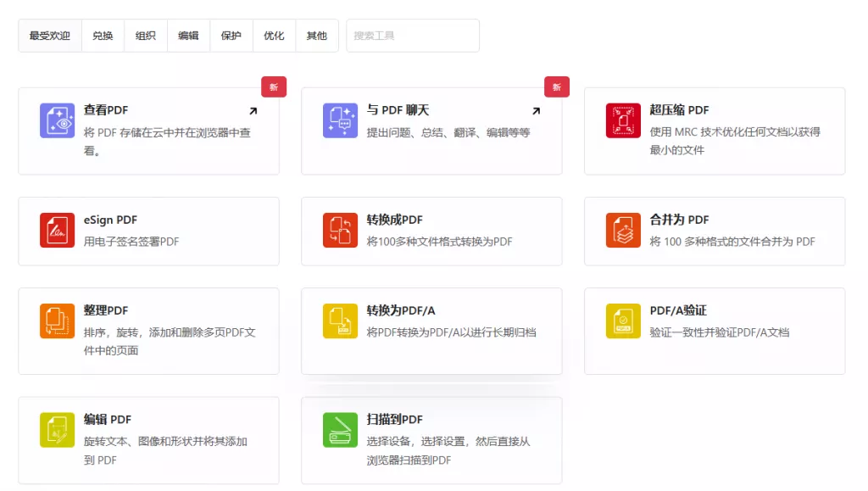Switch to the 兑换 tab
Screen dimensions: 868x491
[x=103, y=36]
